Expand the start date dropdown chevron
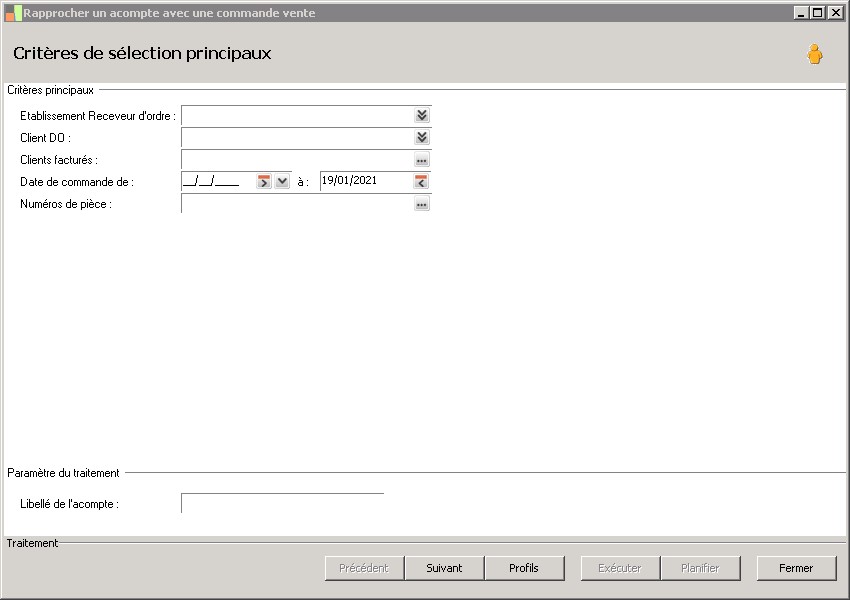Viewport: 850px width, 600px height. 282,182
